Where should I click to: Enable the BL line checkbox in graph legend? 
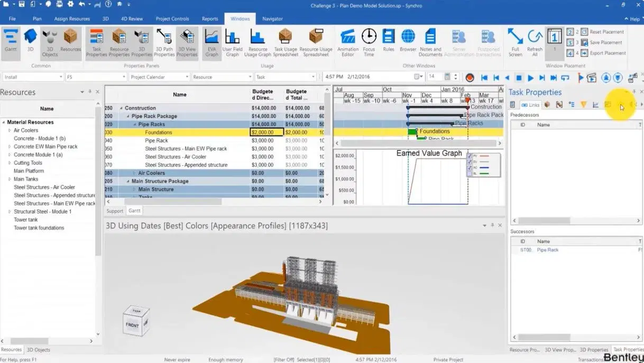pyautogui.click(x=470, y=174)
